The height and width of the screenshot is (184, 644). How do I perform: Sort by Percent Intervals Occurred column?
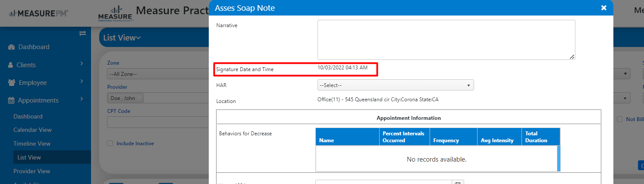405,137
